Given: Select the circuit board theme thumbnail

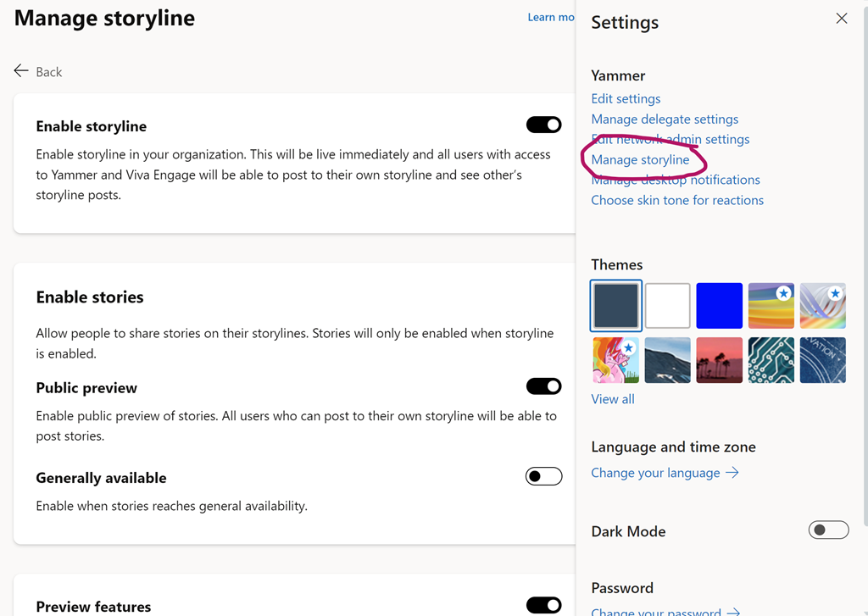Looking at the screenshot, I should point(771,360).
